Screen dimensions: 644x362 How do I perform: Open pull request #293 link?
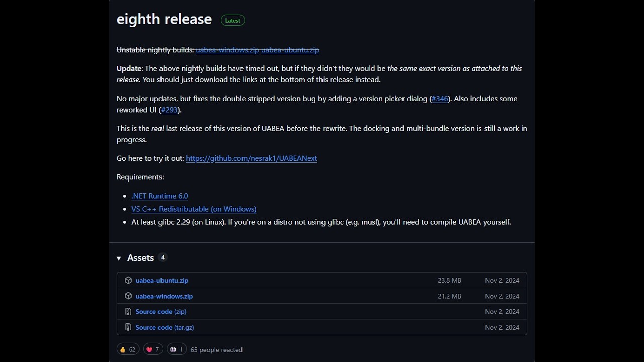[170, 110]
